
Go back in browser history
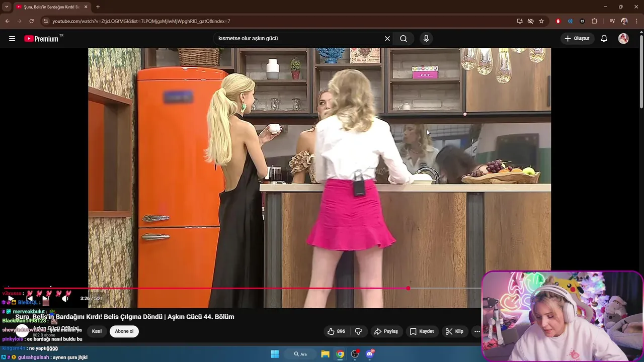7,21
